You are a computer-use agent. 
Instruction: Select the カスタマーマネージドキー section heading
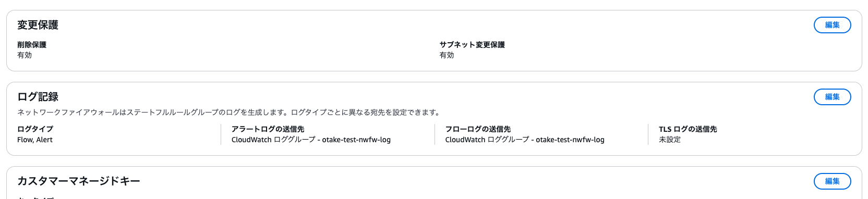[x=79, y=181]
